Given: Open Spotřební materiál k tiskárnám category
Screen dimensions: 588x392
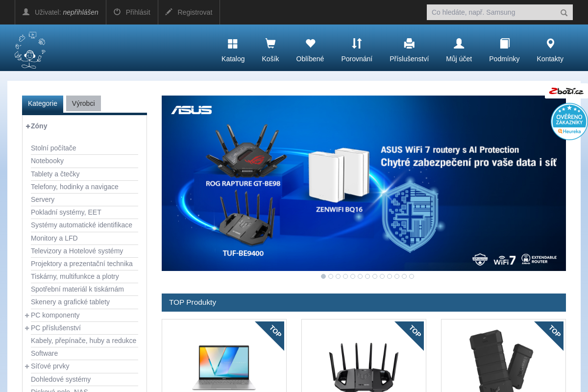Looking at the screenshot, I should pos(77,289).
